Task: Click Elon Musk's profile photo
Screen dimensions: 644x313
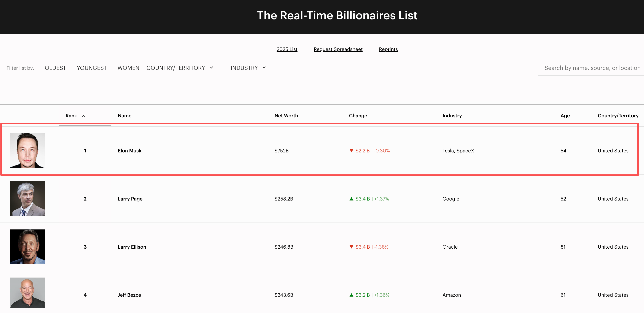Action: click(27, 150)
